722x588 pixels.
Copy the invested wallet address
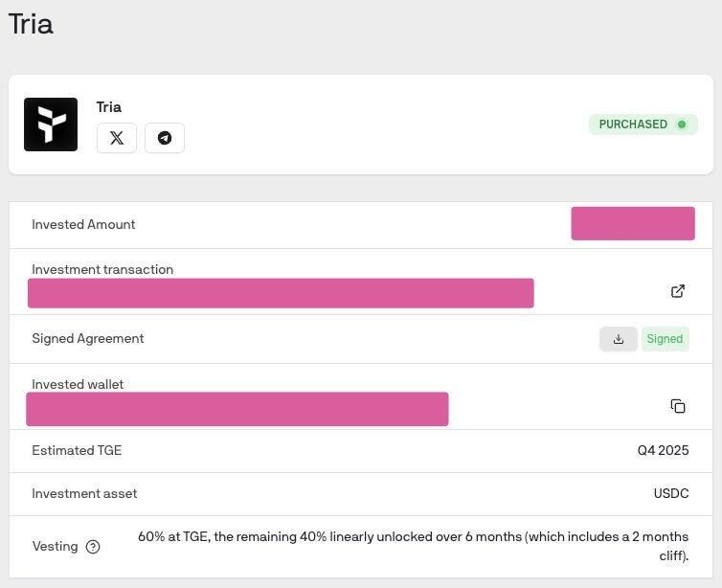[x=678, y=406]
